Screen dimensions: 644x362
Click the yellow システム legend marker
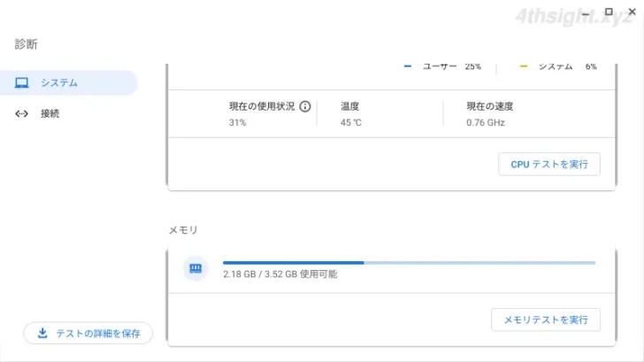point(524,66)
